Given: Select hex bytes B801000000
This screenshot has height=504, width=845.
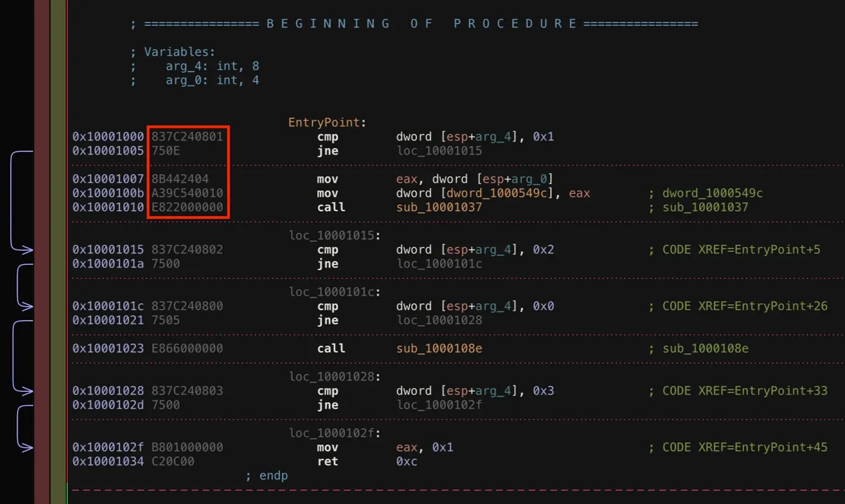Looking at the screenshot, I should pyautogui.click(x=187, y=448).
